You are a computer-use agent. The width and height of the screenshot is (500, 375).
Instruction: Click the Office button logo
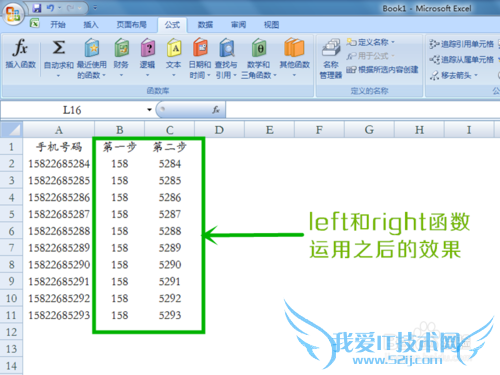coord(13,15)
